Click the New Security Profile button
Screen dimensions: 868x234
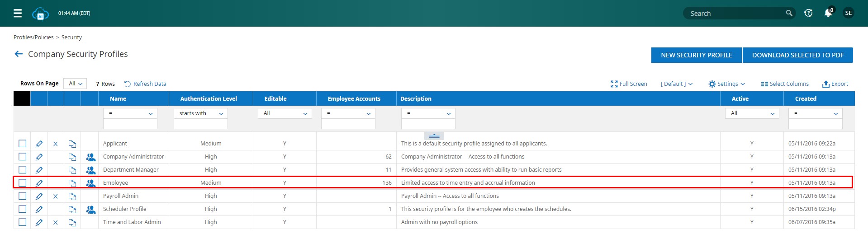pyautogui.click(x=696, y=55)
